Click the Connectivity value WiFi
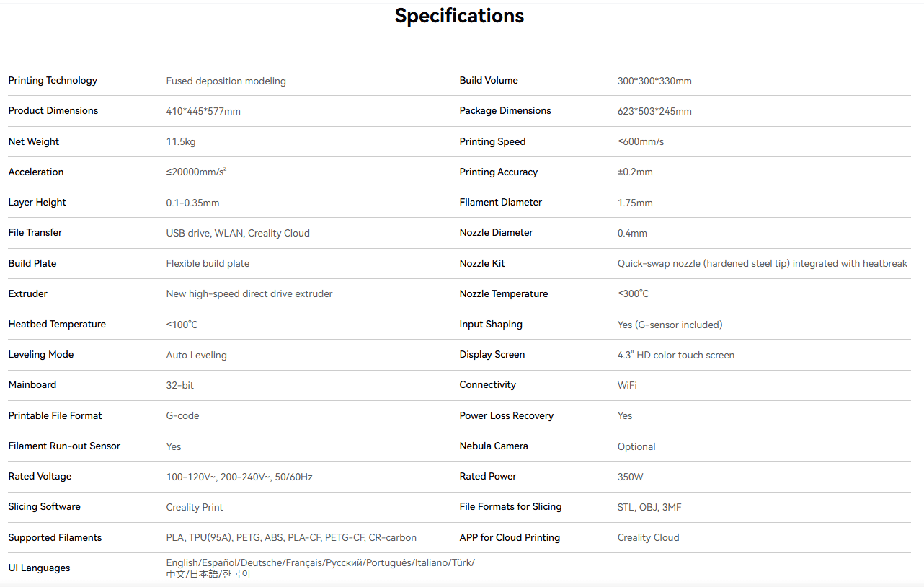Viewport: 924px width, 587px height. (x=627, y=386)
